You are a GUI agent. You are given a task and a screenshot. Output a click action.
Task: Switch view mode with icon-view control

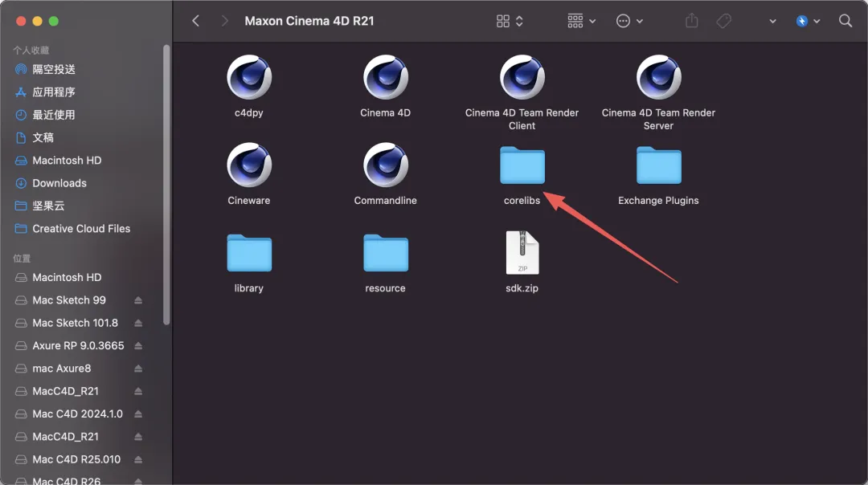pos(510,21)
